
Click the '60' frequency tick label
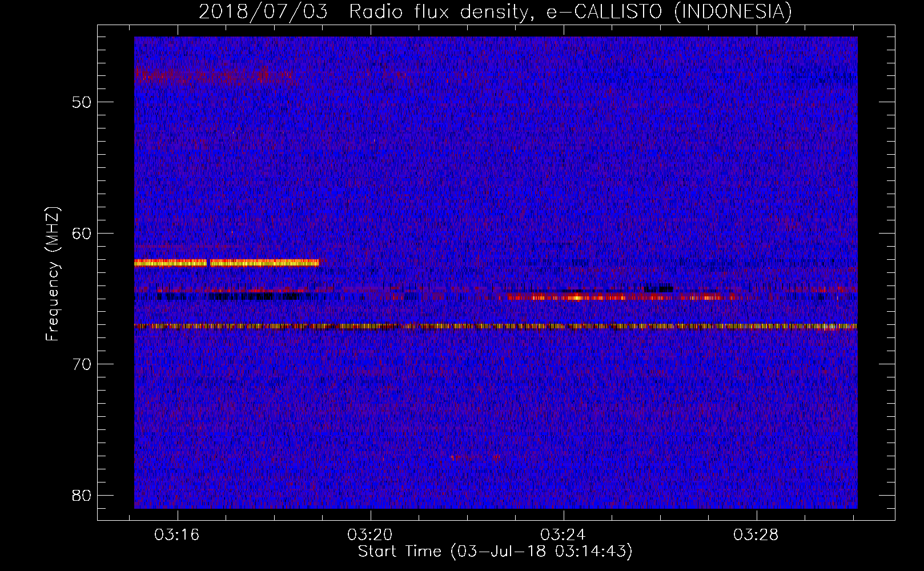coord(82,233)
